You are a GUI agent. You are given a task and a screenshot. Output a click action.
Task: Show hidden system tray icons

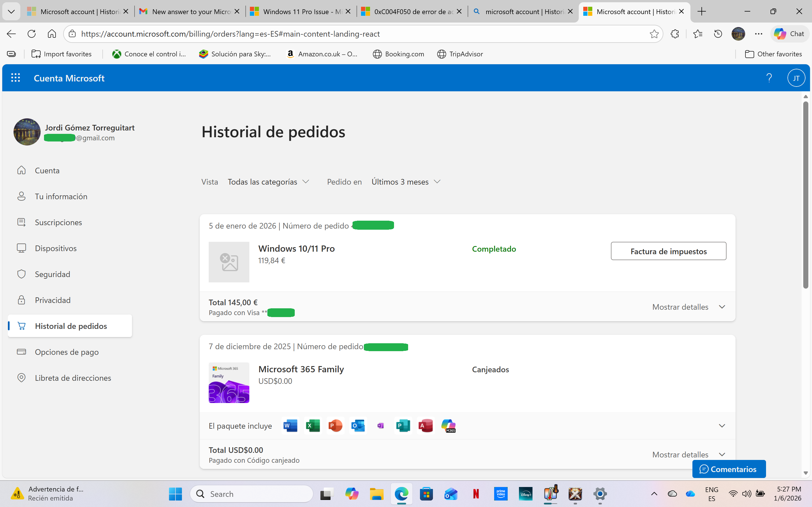pos(654,494)
